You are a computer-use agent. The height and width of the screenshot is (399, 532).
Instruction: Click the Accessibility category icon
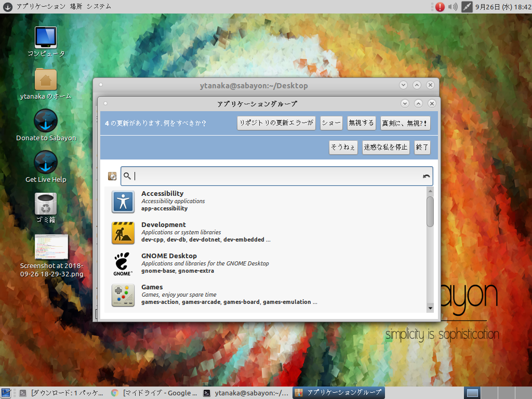point(123,202)
